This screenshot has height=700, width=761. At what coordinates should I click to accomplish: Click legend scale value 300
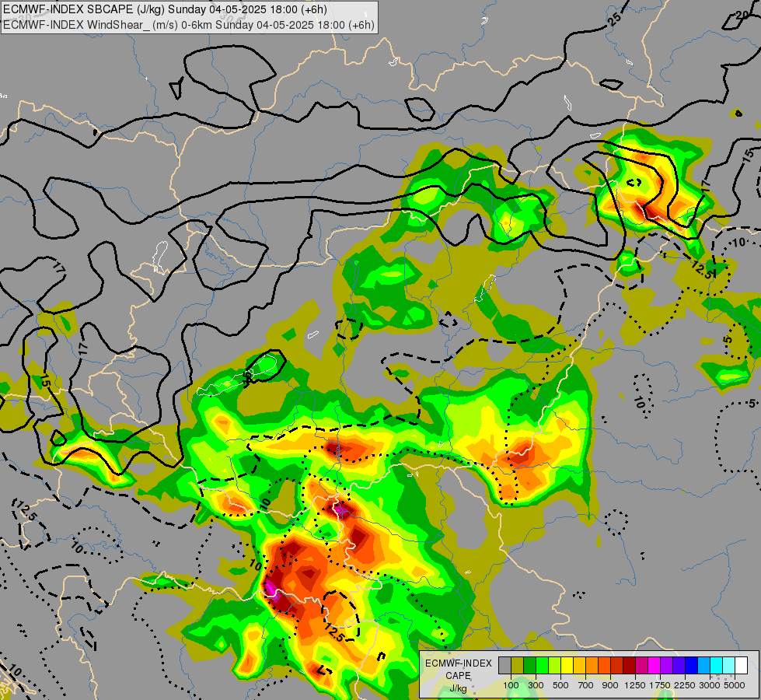point(536,685)
